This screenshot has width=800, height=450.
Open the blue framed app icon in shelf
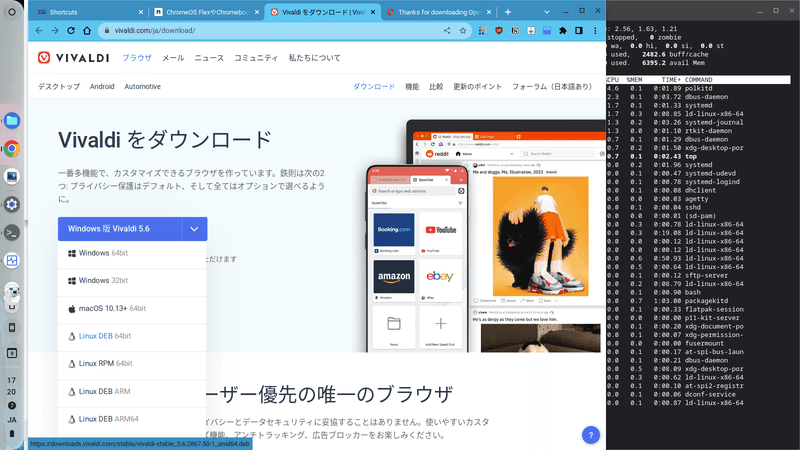(x=12, y=261)
